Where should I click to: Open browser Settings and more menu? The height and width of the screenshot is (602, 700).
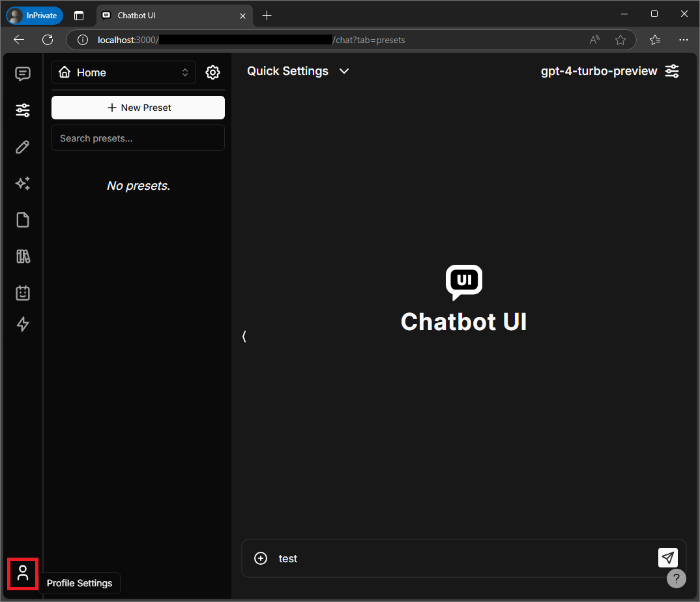click(x=684, y=40)
